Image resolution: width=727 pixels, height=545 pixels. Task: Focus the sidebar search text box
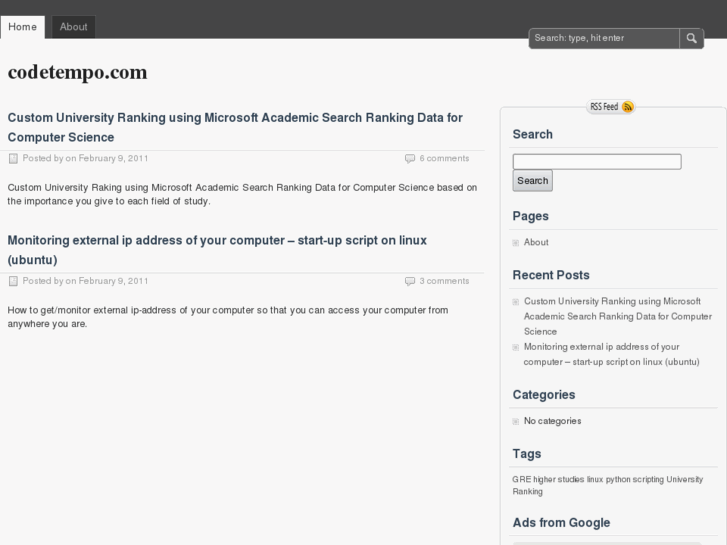click(597, 161)
